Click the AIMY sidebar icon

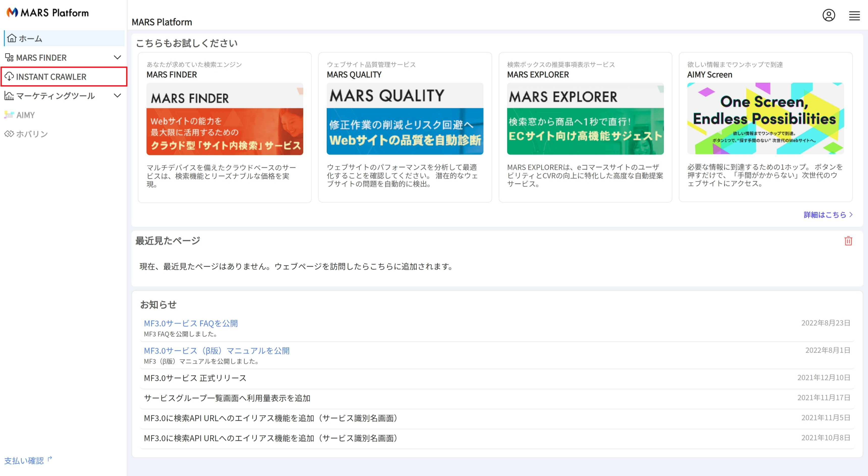click(9, 115)
